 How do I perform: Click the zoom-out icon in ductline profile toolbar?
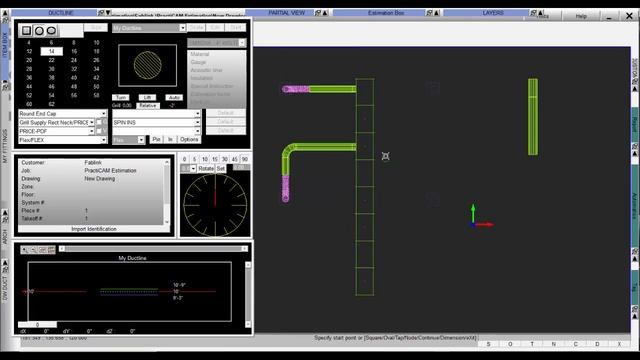click(x=33, y=250)
